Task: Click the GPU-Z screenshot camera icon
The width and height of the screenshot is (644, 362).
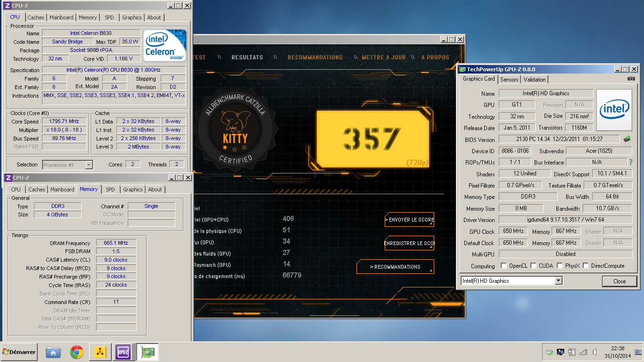Action: coord(631,79)
